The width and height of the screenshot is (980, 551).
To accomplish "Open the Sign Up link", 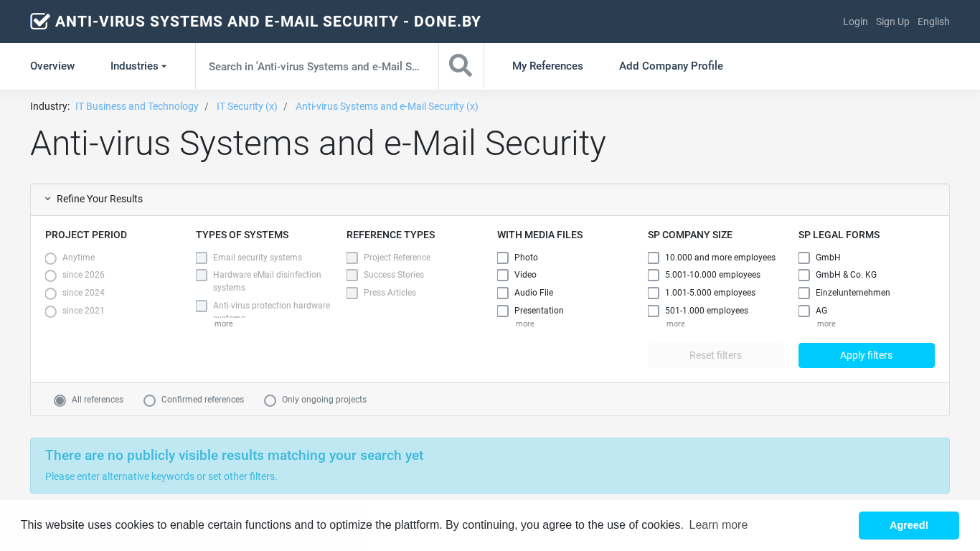I will point(892,22).
